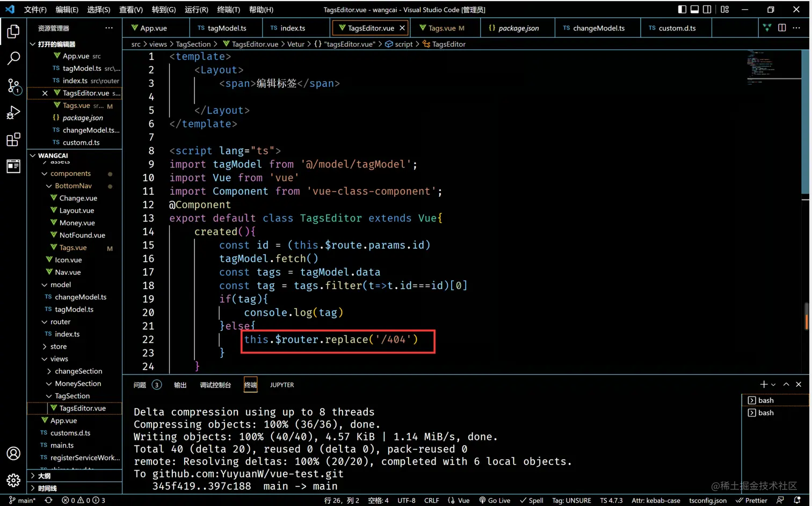Image resolution: width=812 pixels, height=506 pixels.
Task: Switch to the 调试控制台 panel tab
Action: pos(215,385)
